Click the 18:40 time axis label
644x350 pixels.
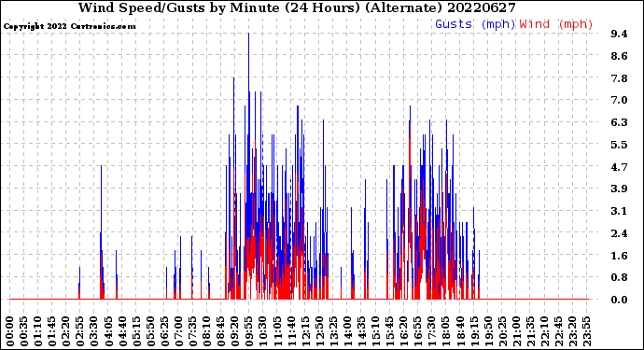(459, 331)
